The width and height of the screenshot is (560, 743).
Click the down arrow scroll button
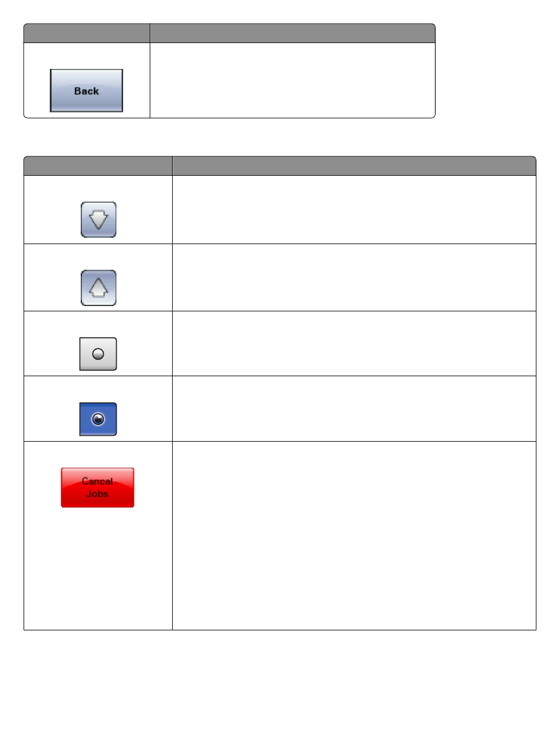click(98, 220)
